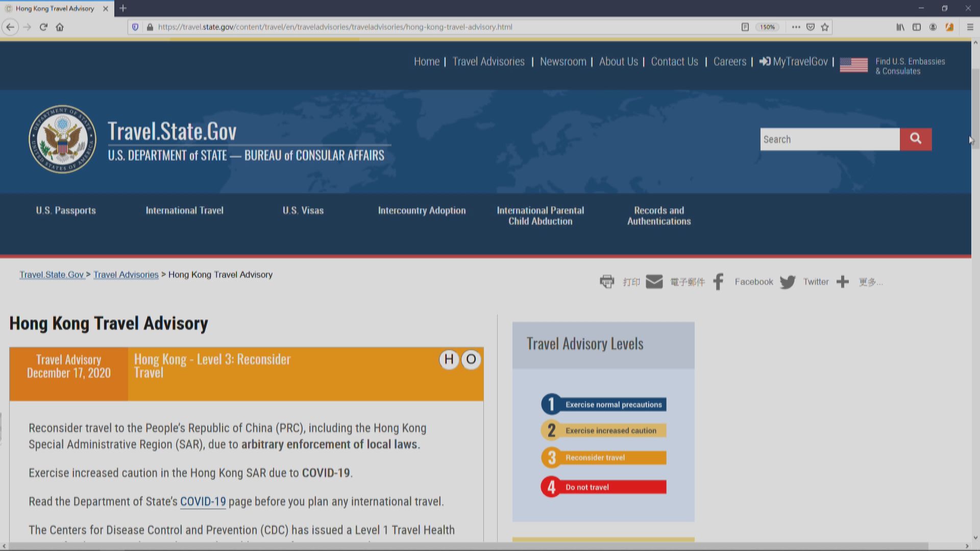The height and width of the screenshot is (551, 980).
Task: Open Firefox hamburger application menu
Action: [x=970, y=27]
